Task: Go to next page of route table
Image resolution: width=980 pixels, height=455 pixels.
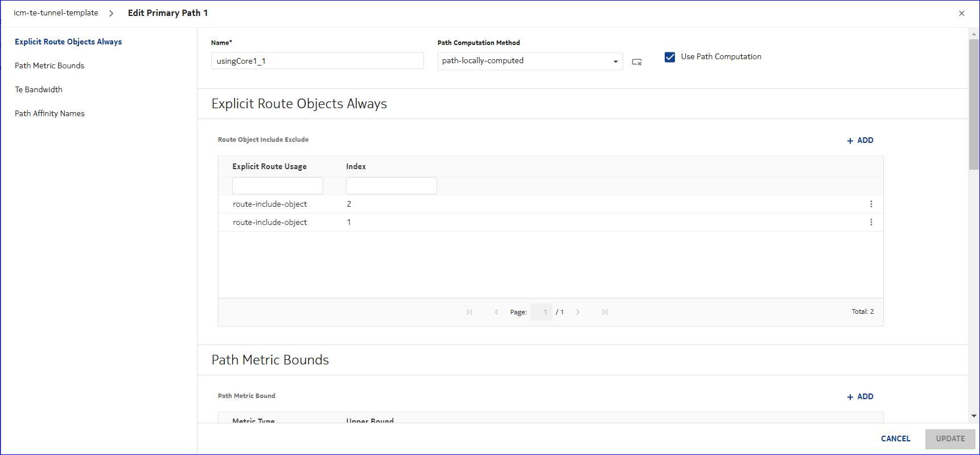Action: tap(578, 312)
